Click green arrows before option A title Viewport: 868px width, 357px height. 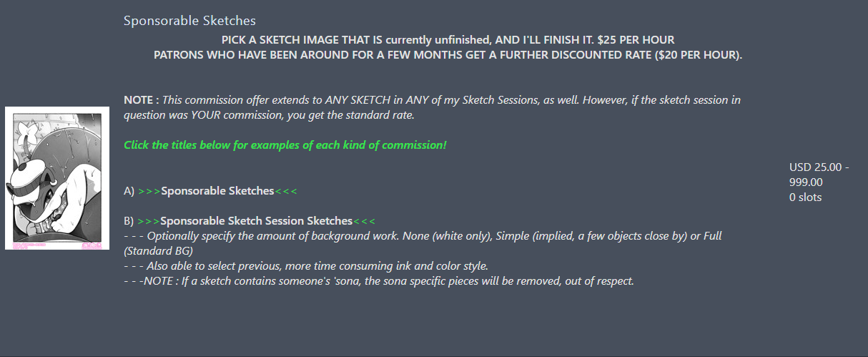click(x=149, y=191)
